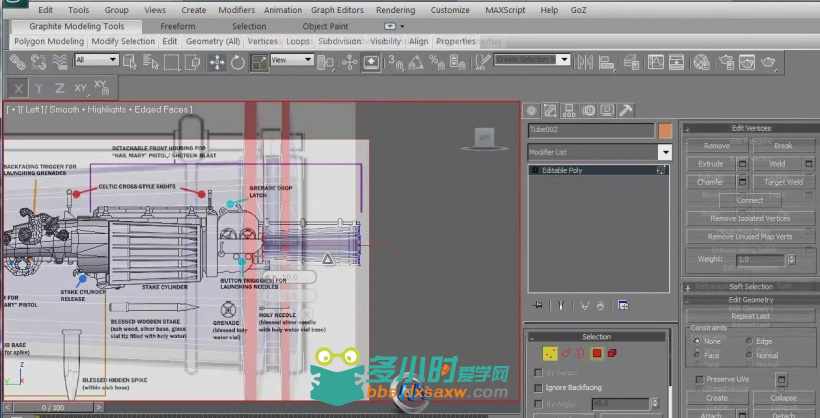Open the Layer Manager icon
The image size is (820, 418).
631,63
